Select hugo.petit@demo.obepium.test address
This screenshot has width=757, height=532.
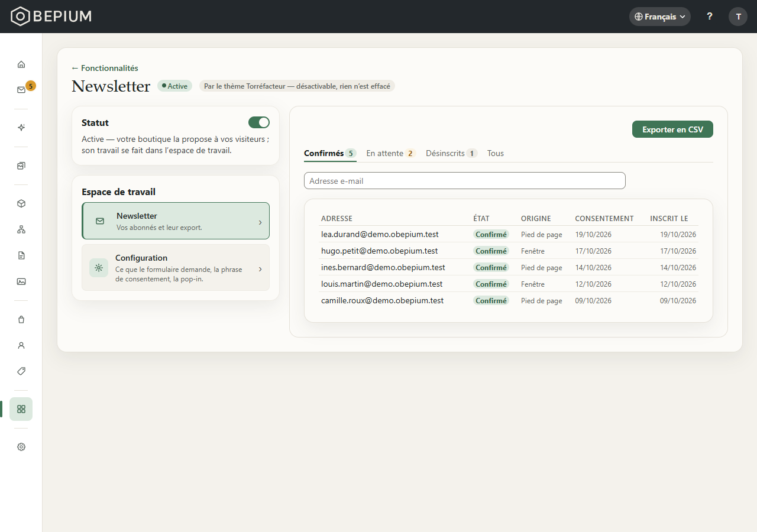[380, 251]
